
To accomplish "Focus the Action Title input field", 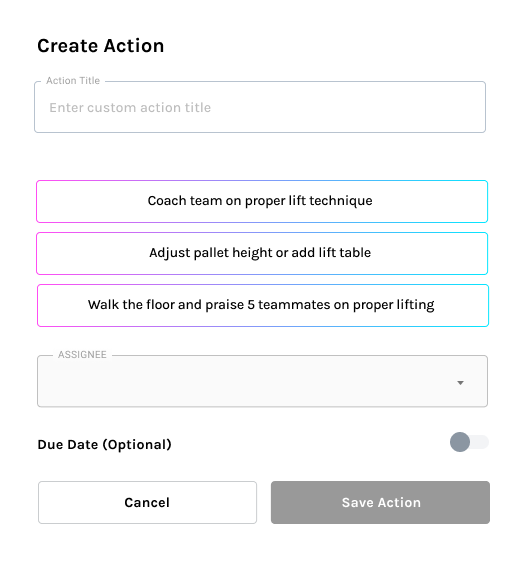I will click(x=260, y=107).
